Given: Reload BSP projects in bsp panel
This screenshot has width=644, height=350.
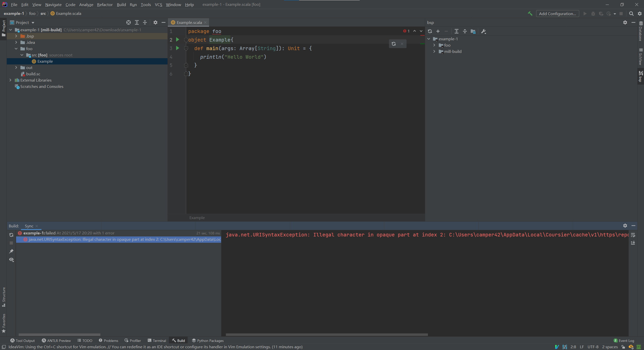Looking at the screenshot, I should click(x=430, y=31).
